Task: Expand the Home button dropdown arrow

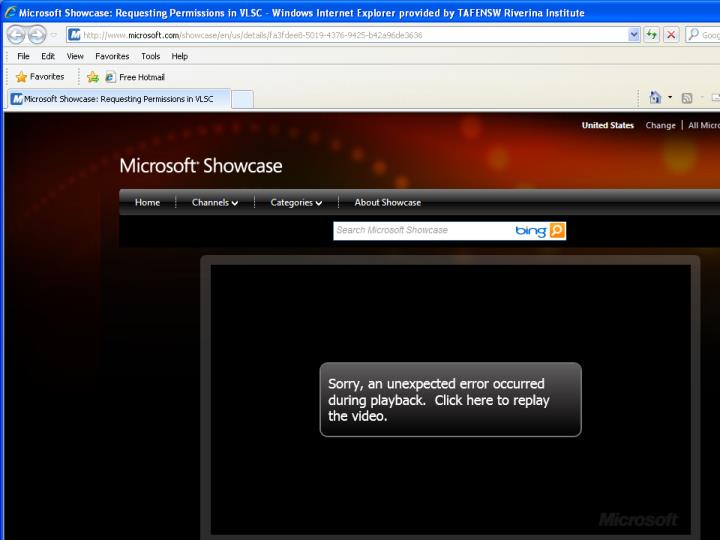Action: click(x=670, y=97)
